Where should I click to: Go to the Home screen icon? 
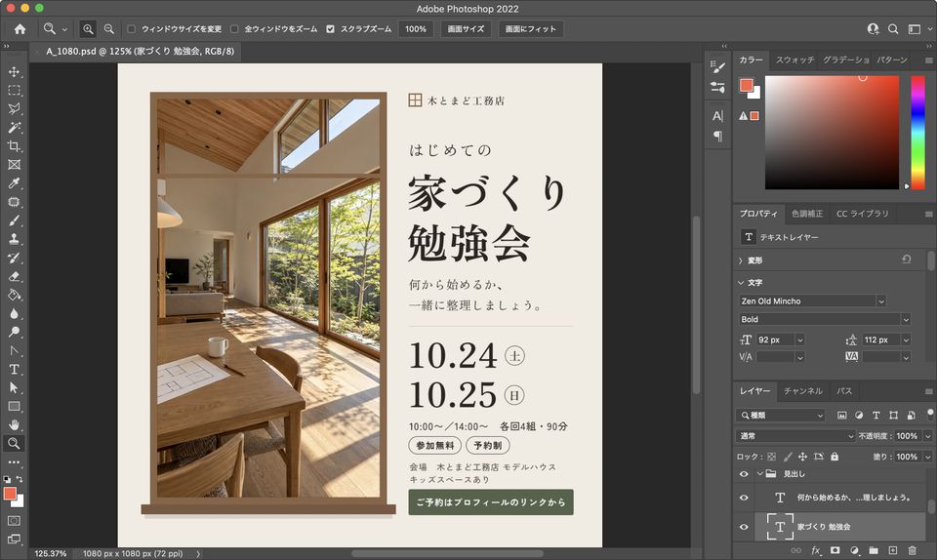pos(20,28)
